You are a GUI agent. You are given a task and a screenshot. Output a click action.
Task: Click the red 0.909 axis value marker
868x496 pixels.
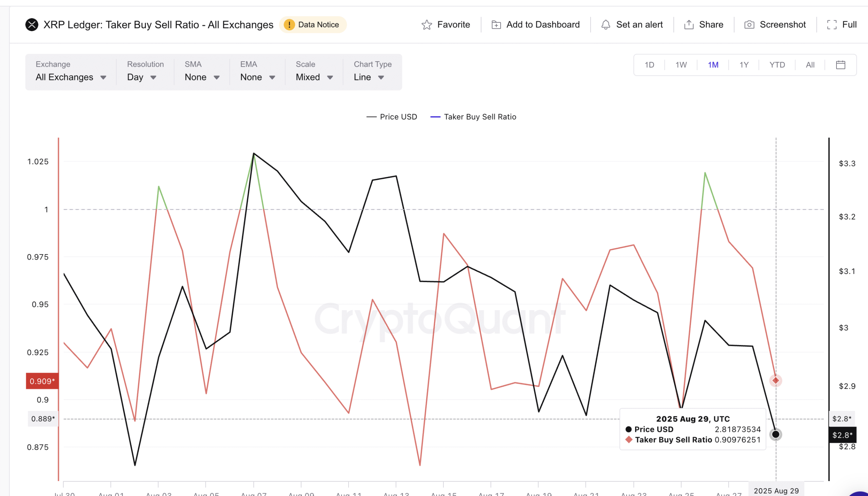click(x=42, y=381)
